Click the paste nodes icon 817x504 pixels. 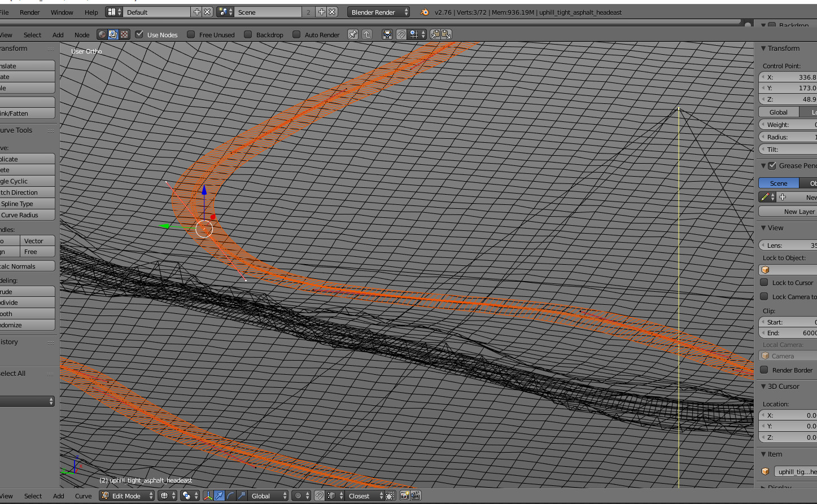tap(446, 34)
